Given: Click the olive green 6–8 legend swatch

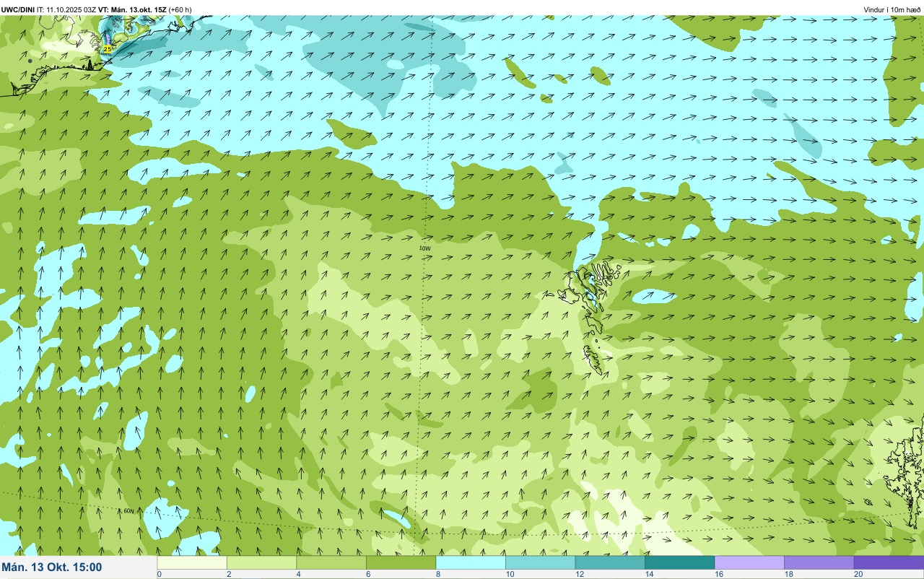Looking at the screenshot, I should point(401,562).
